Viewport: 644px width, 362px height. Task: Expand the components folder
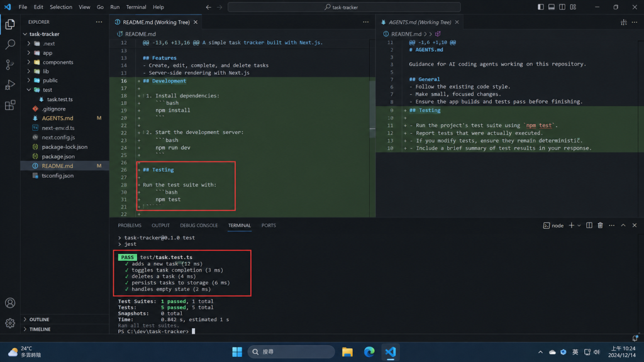(29, 62)
